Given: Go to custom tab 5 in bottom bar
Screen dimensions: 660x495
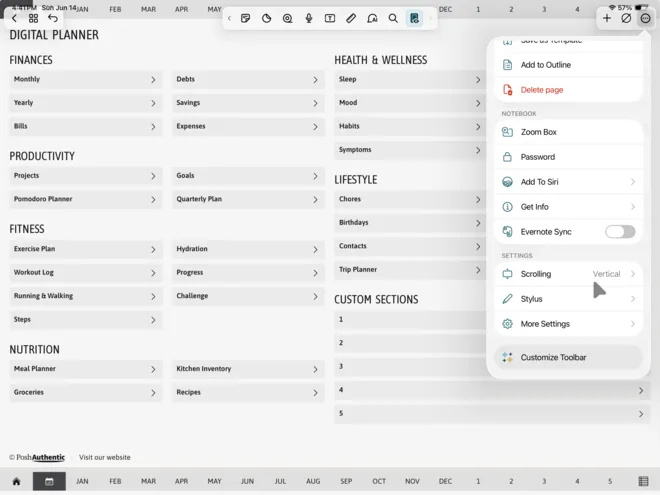Looking at the screenshot, I should click(610, 481).
